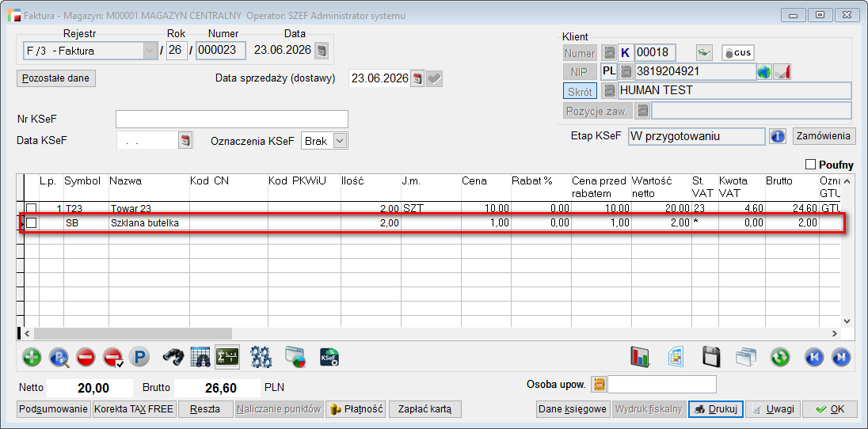Remove item with the plain red minus icon

86,358
